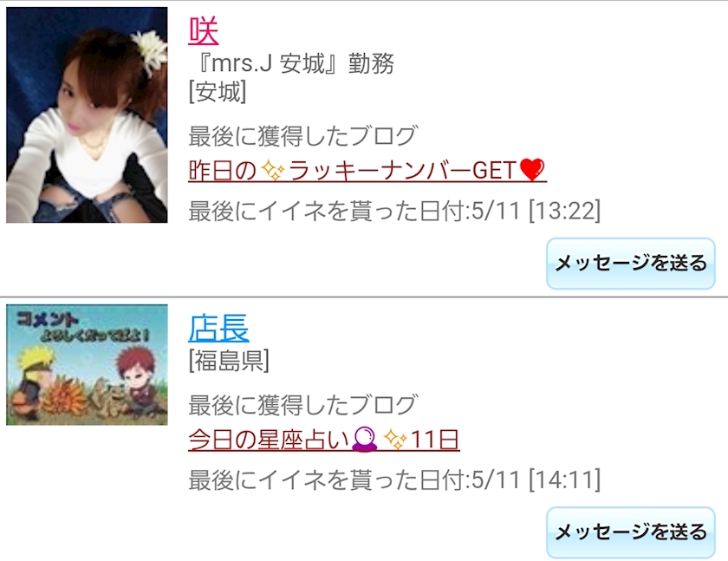Viewport: 728px width, 561px height.
Task: Click the sparkle icon after 昨日の
Action: [x=273, y=171]
